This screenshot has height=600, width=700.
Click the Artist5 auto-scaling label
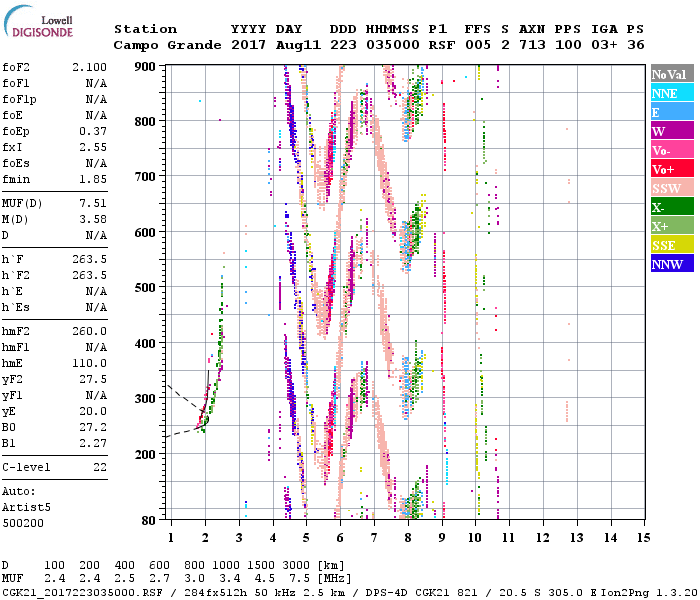click(26, 507)
